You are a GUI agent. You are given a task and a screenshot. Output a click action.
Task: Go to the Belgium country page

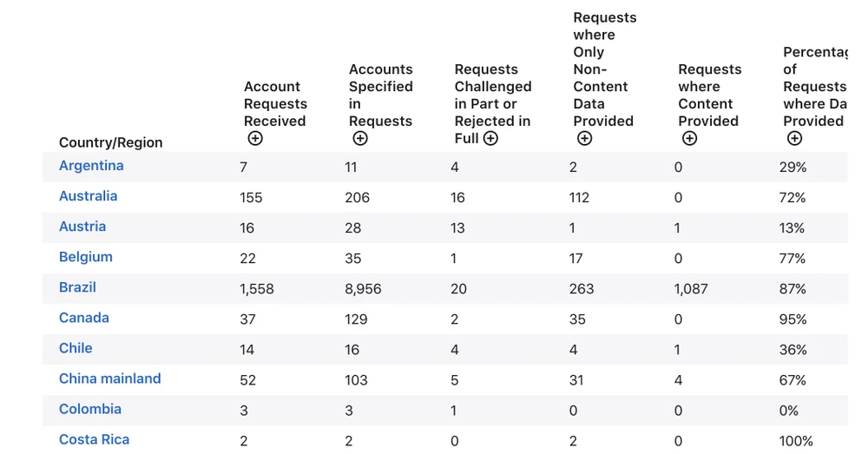[86, 257]
